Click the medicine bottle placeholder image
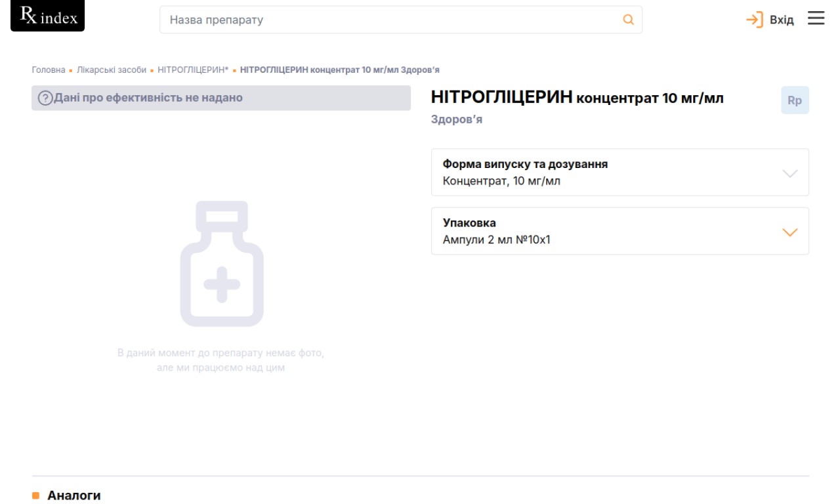The width and height of the screenshot is (840, 504). [x=222, y=264]
